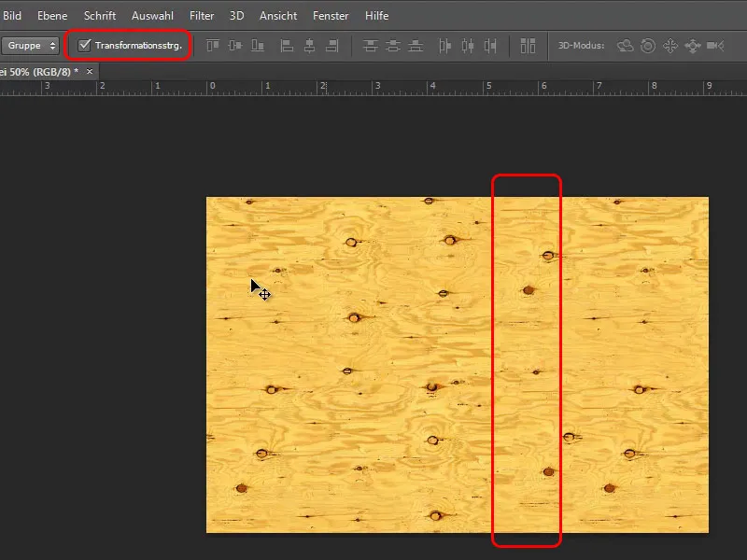
Task: Align left edges of layers
Action: (287, 46)
